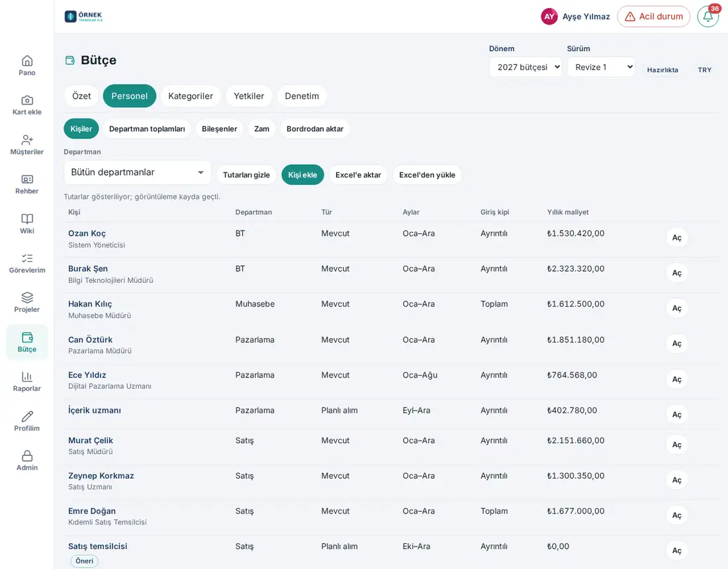Open the Dönem dropdown showing 2027 bütçesi
This screenshot has width=728, height=569.
pyautogui.click(x=525, y=67)
